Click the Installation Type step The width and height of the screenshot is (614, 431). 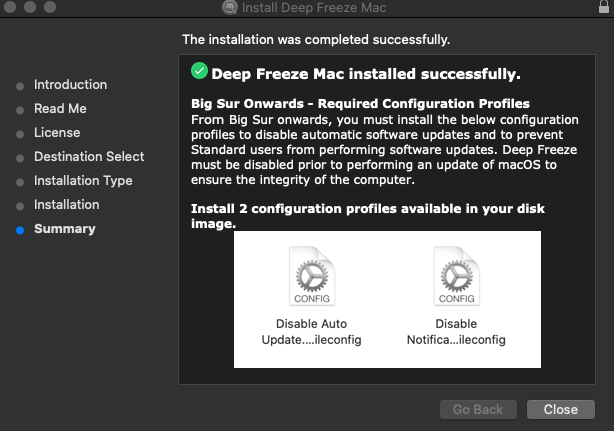(83, 181)
